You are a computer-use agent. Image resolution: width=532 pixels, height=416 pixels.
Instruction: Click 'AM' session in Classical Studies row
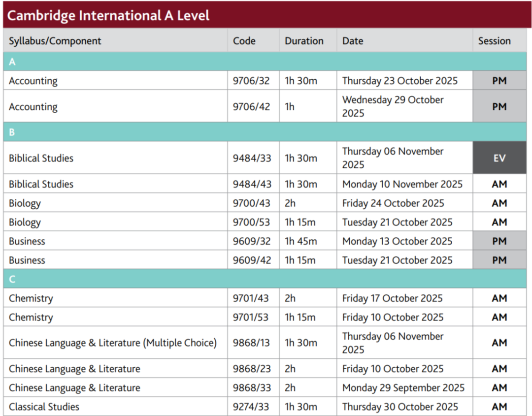click(x=499, y=407)
